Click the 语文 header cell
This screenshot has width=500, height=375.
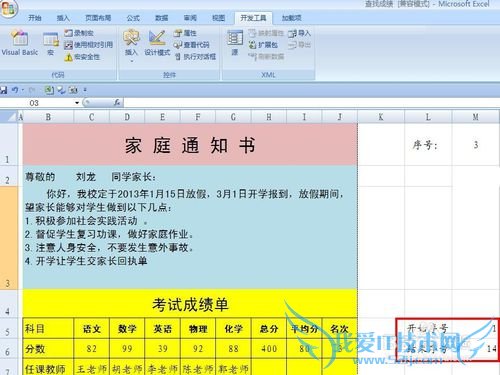pos(91,329)
